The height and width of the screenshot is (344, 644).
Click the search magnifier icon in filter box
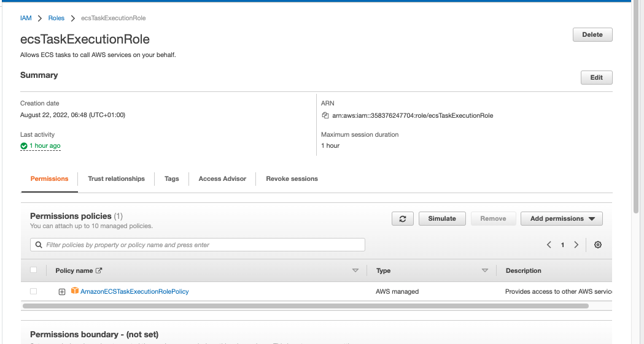click(39, 245)
